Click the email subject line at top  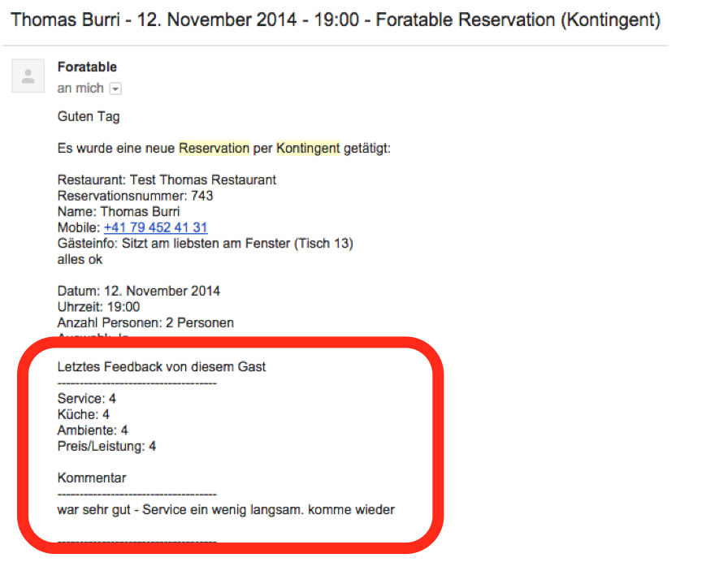(x=335, y=19)
